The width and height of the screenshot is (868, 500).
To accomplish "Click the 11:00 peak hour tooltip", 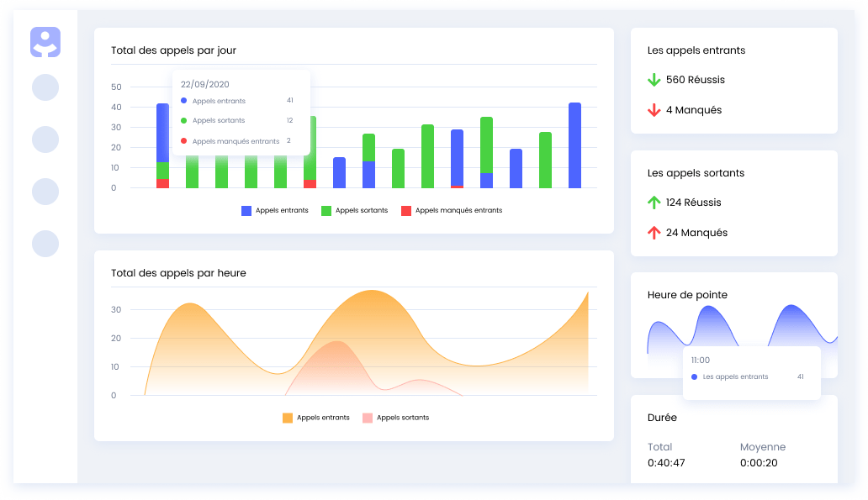I will [700, 360].
